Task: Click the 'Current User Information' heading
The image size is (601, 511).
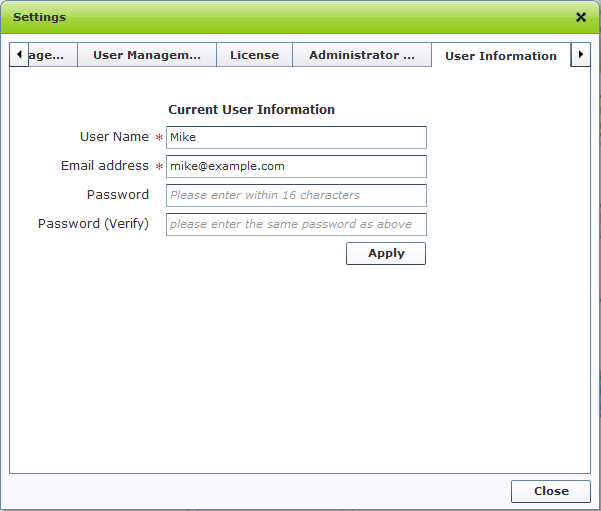Action: (251, 110)
